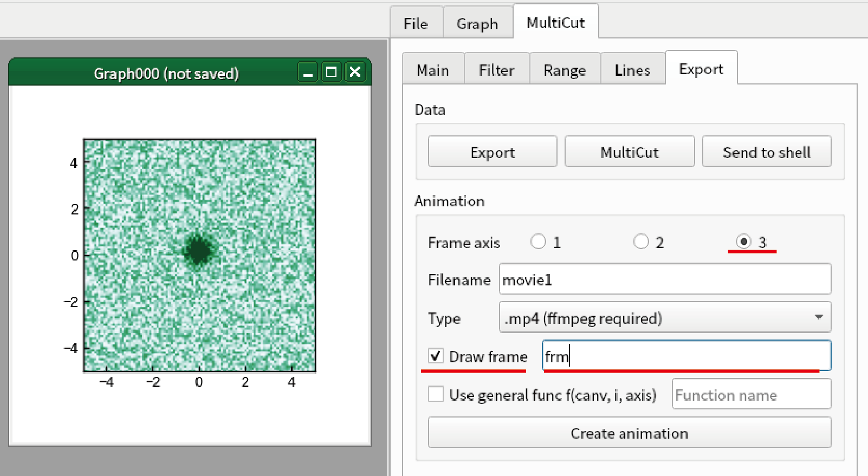Select Frame axis radio option 2
868x476 pixels.
click(642, 242)
